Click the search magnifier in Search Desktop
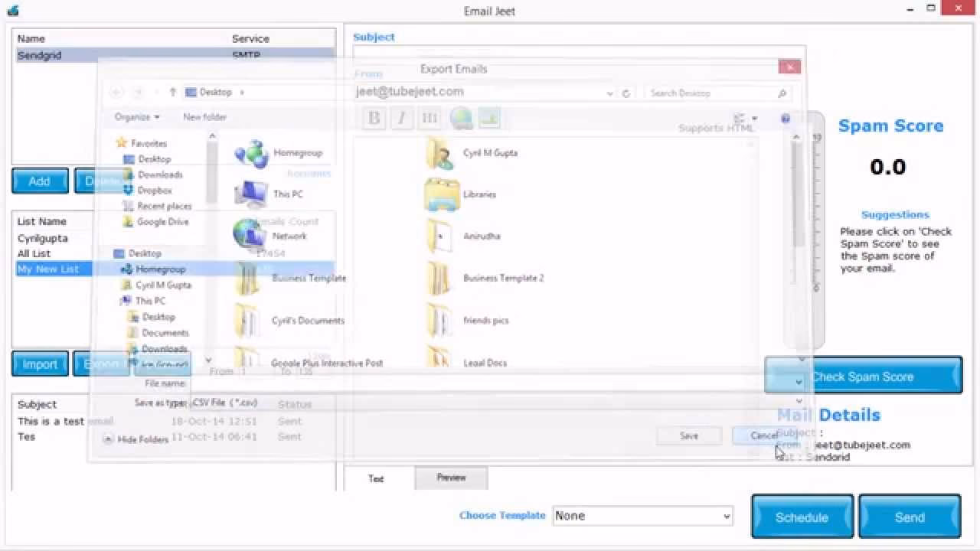Image resolution: width=980 pixels, height=551 pixels. (782, 93)
